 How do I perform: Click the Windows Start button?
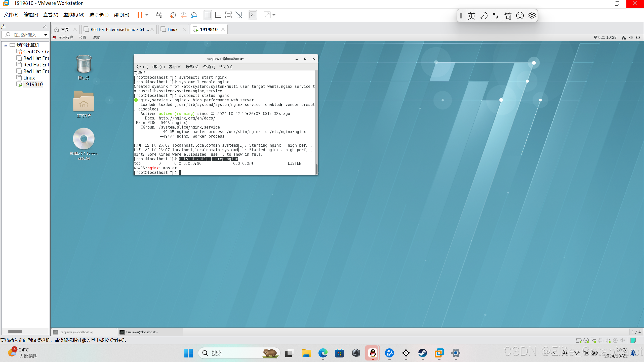[188, 353]
